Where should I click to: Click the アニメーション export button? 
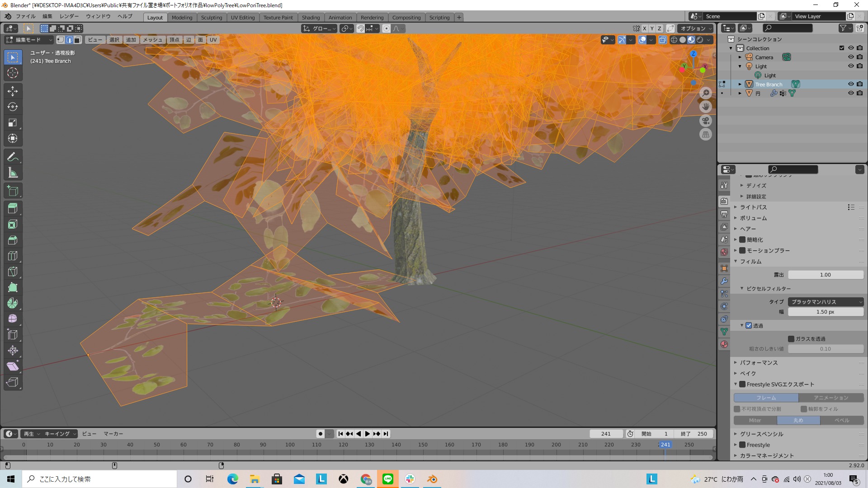click(x=831, y=398)
